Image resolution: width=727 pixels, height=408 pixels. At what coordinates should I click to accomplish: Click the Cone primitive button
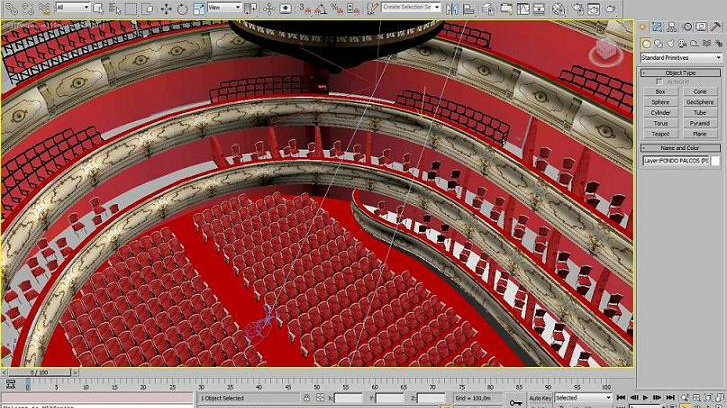[700, 92]
